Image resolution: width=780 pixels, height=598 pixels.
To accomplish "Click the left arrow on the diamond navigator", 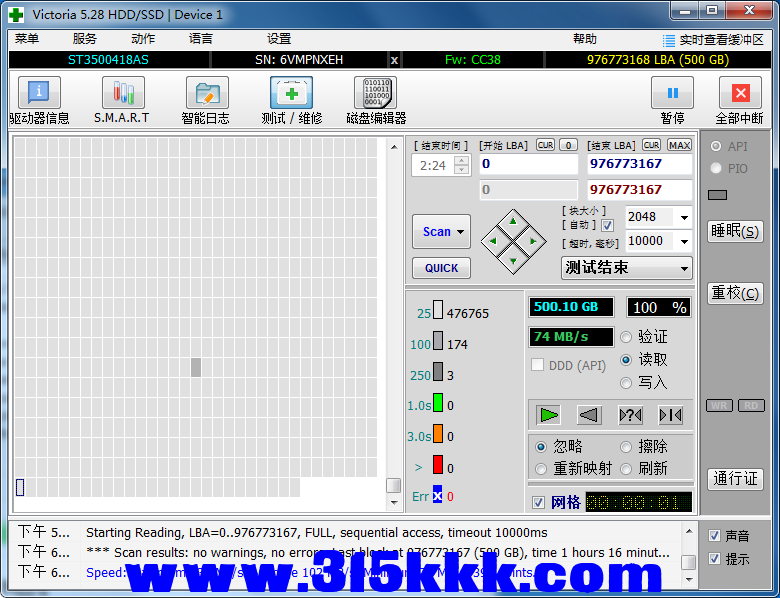I will (x=493, y=241).
